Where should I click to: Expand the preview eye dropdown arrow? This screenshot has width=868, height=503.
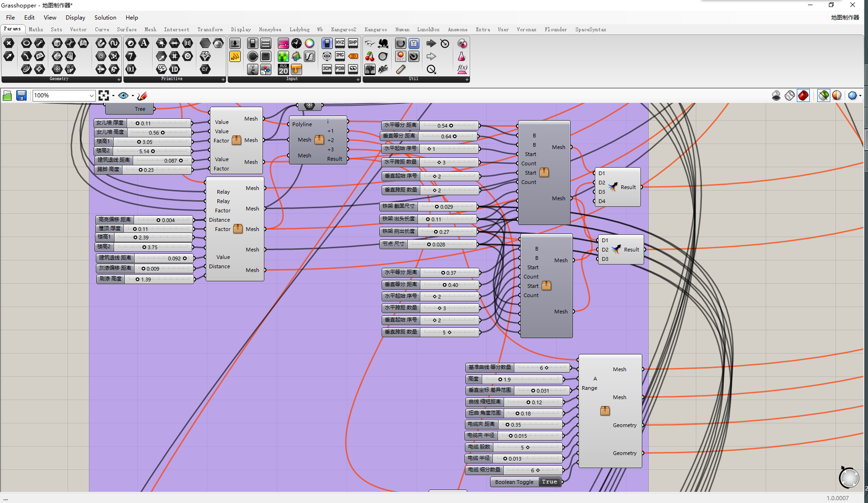(133, 96)
